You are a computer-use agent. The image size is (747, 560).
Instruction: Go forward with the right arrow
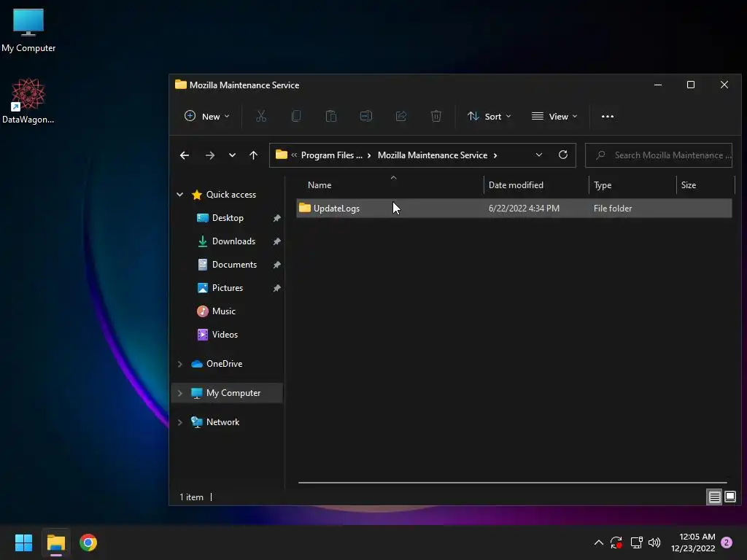tap(209, 155)
